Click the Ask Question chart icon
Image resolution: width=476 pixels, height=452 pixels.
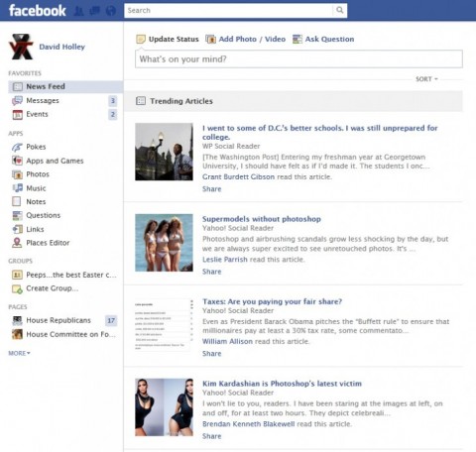click(297, 39)
